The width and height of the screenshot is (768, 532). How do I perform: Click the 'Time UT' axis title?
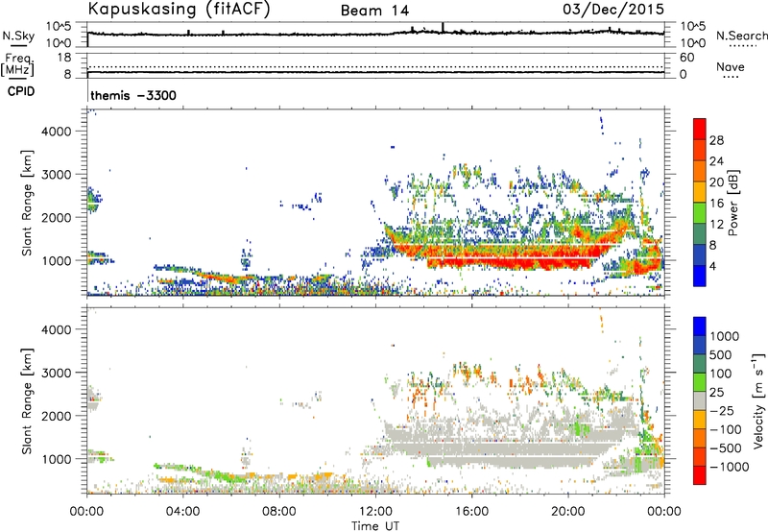tap(375, 526)
